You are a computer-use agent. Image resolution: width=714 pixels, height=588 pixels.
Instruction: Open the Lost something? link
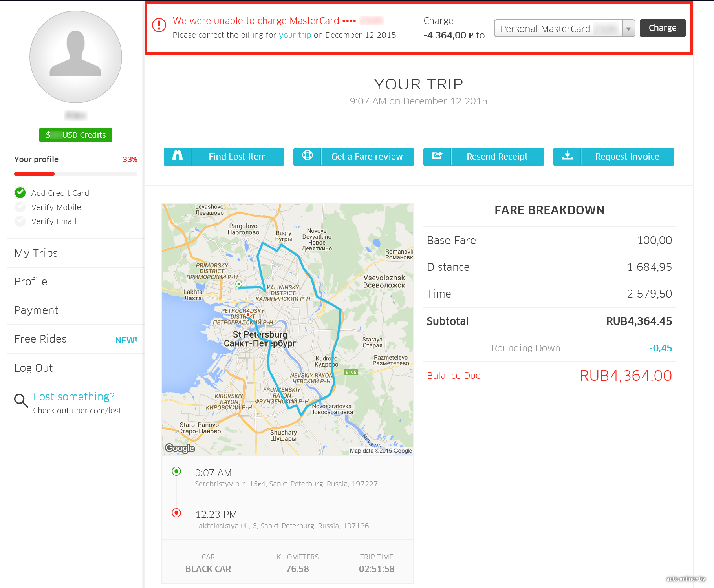click(74, 396)
